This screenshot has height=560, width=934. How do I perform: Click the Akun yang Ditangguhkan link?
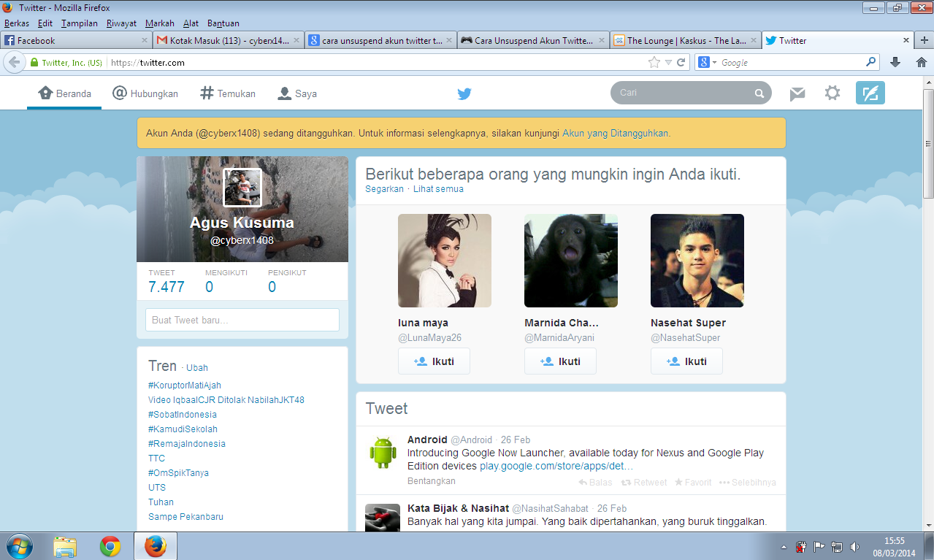coord(615,134)
